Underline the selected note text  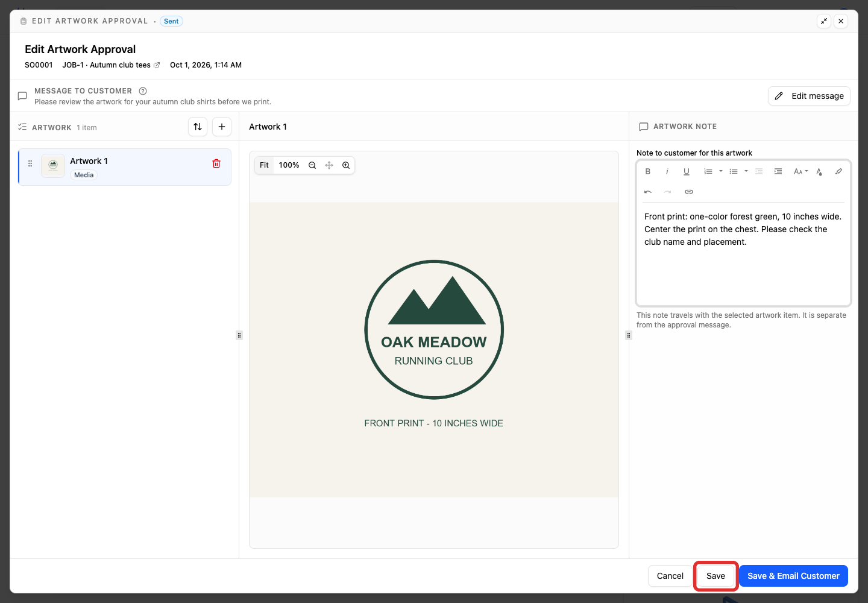687,171
